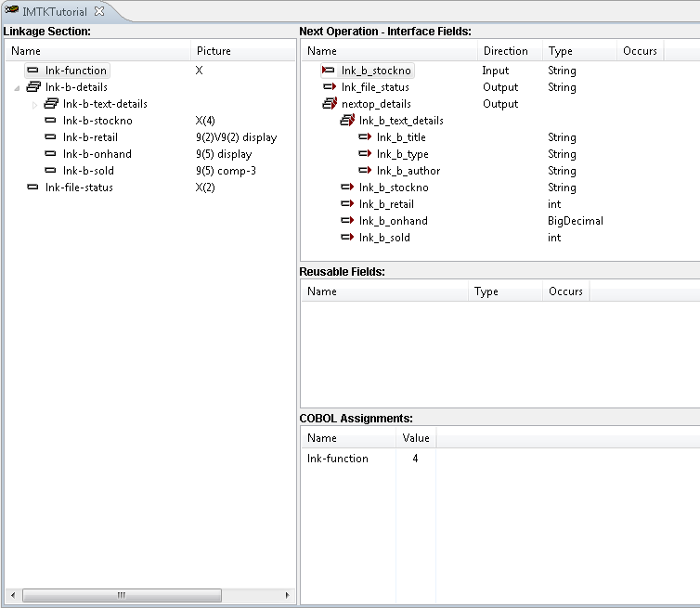Select the lnk-function row in Linkage Section

click(76, 71)
